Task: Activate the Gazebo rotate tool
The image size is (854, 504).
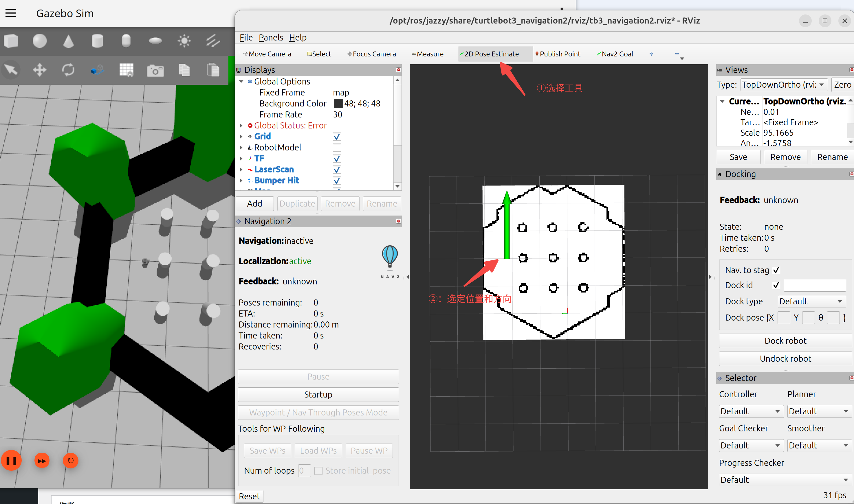Action: pos(68,70)
